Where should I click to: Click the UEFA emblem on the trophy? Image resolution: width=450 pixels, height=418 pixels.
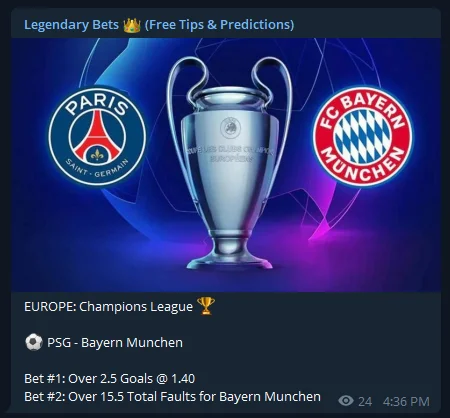[230, 127]
